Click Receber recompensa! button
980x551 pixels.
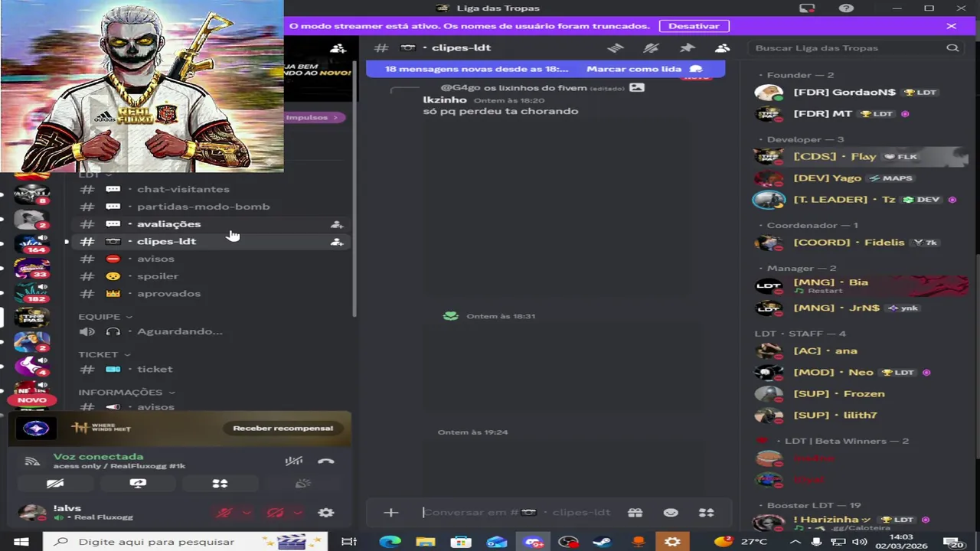[x=283, y=428]
